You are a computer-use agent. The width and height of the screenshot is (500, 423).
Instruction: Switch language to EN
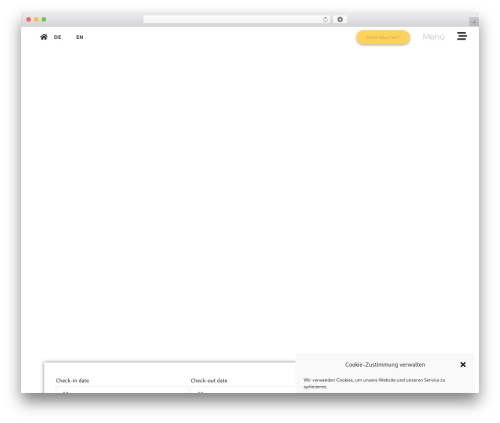(80, 37)
